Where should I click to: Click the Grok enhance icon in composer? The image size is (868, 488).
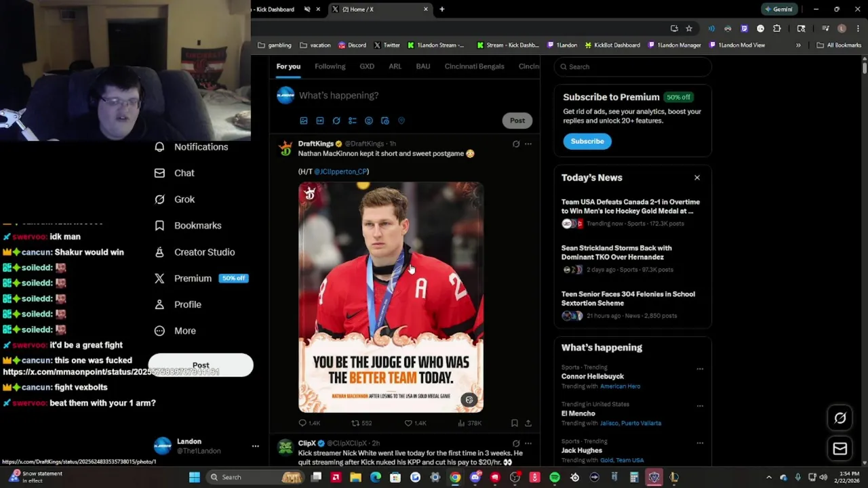[x=336, y=121]
